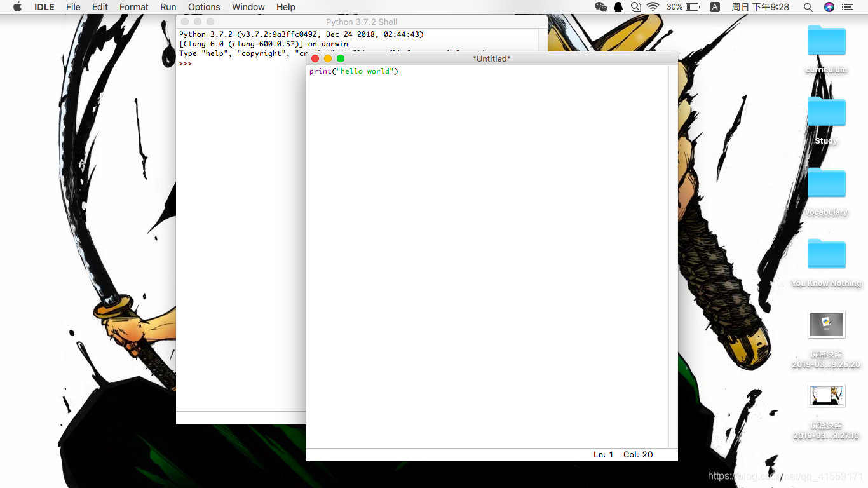
Task: Click the magnifier chat icon in menu bar
Action: point(636,7)
